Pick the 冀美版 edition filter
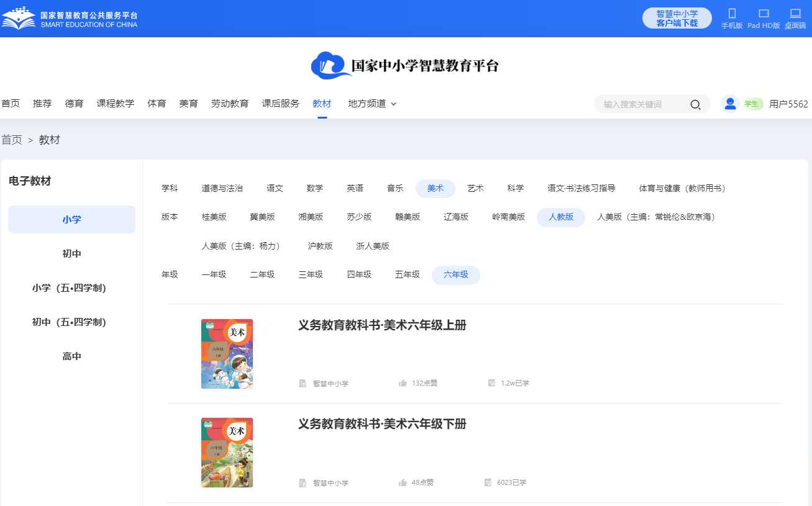812x506 pixels. point(263,217)
